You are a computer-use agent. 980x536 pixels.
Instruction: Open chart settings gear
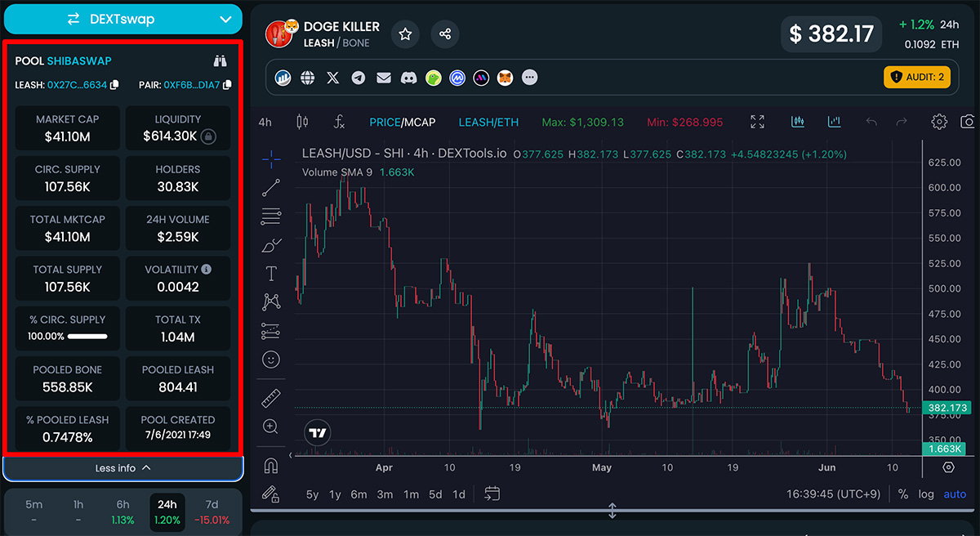(x=939, y=122)
